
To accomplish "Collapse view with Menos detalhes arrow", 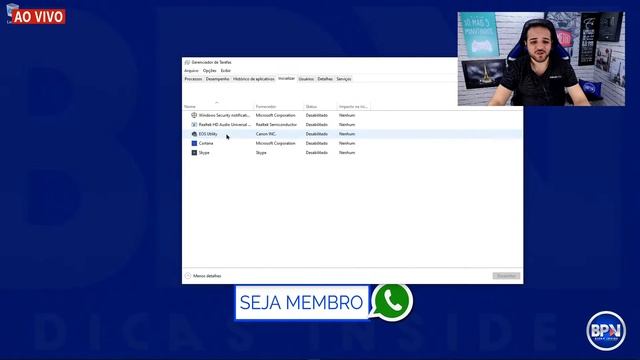I will click(188, 276).
